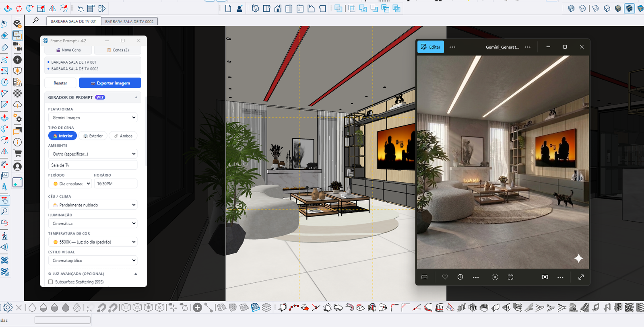Open the Ambiente dropdown
644x327 pixels.
pyautogui.click(x=93, y=154)
